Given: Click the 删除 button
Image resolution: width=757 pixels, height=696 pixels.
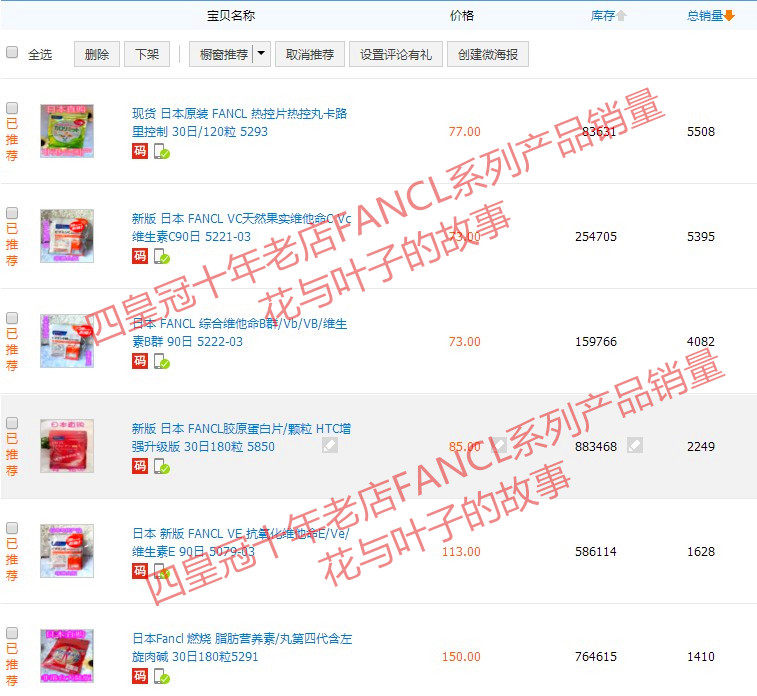Looking at the screenshot, I should (97, 54).
